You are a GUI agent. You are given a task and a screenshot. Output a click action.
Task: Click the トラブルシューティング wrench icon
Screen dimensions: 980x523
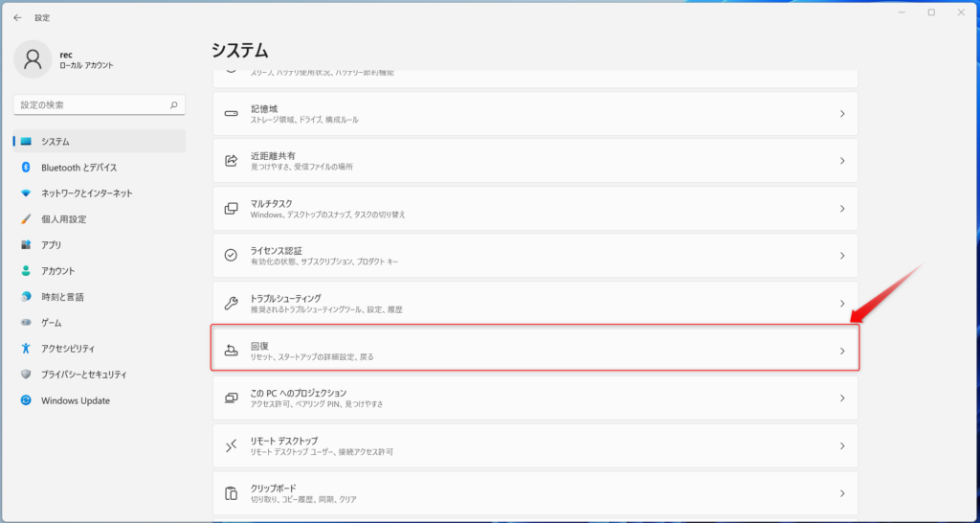(232, 304)
